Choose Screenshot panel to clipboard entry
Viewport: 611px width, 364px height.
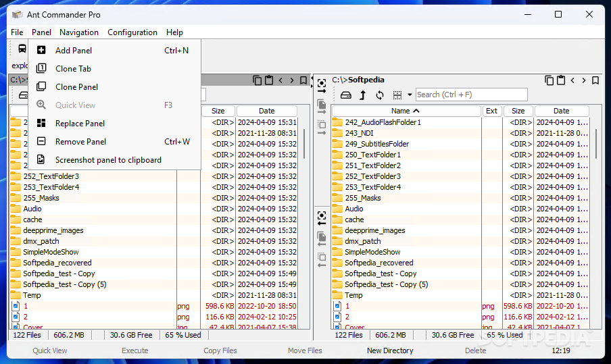tap(115, 160)
